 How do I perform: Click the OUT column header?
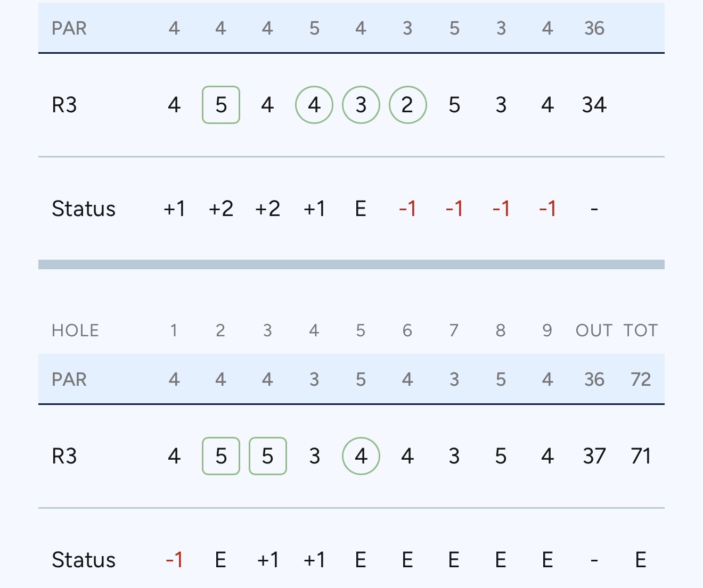tap(594, 330)
